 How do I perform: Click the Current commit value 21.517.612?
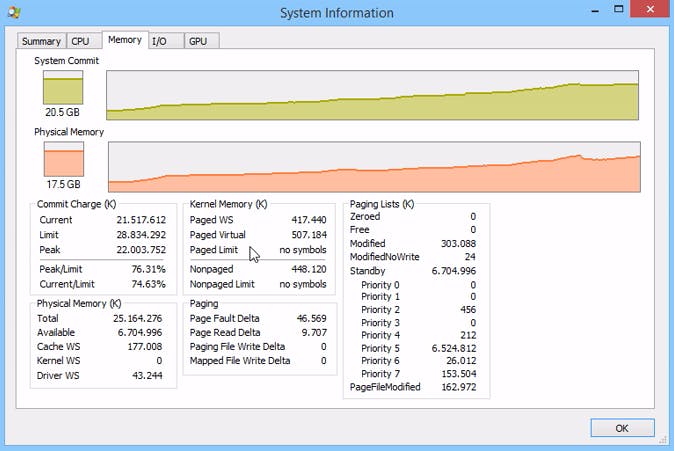coord(141,220)
